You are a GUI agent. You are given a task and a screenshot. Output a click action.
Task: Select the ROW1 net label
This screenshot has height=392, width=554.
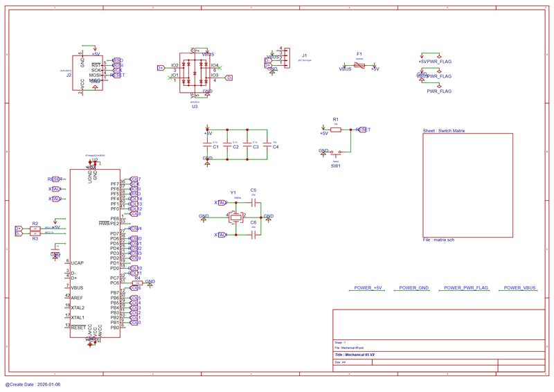(x=134, y=244)
